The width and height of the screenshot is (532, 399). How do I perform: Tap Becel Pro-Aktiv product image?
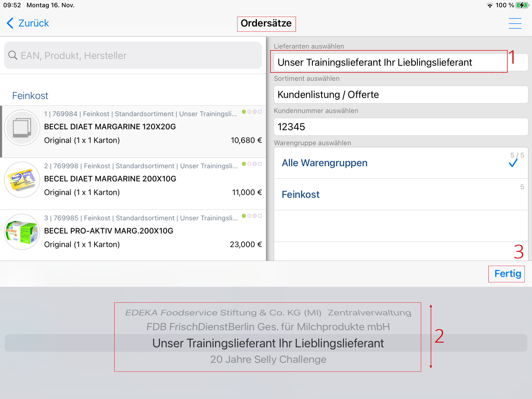22,232
